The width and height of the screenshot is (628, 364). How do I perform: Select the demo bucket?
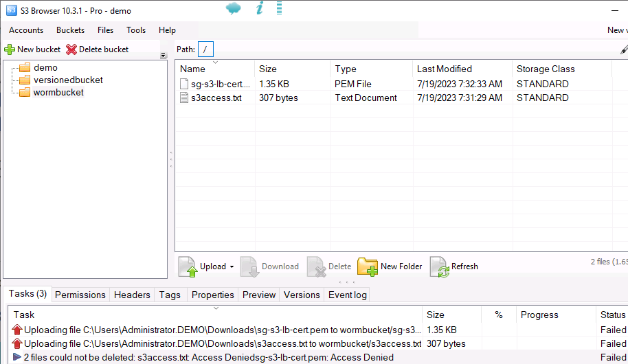(x=45, y=68)
